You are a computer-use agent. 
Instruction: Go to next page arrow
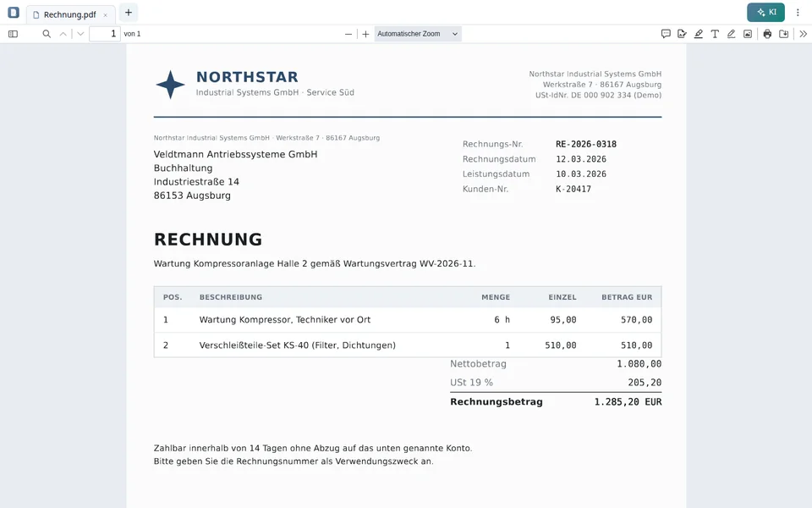click(80, 34)
